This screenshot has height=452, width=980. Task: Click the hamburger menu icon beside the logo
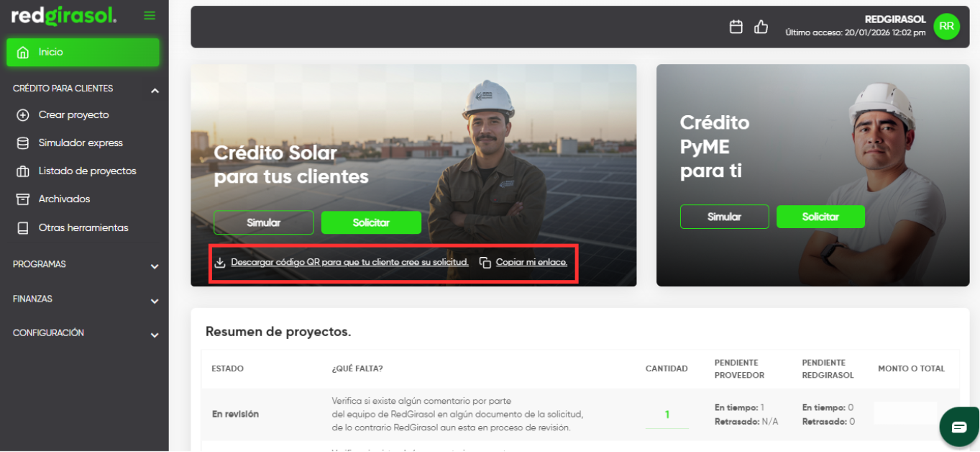[150, 16]
